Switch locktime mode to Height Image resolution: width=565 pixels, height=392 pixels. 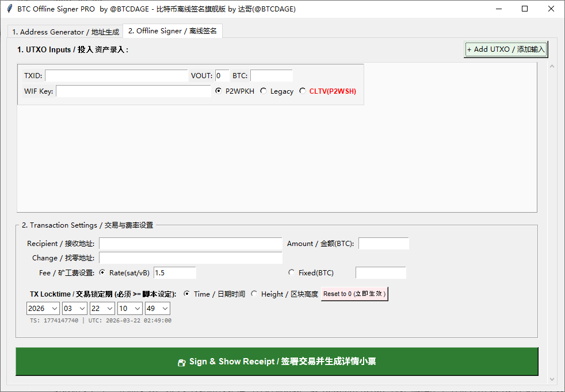pyautogui.click(x=254, y=294)
